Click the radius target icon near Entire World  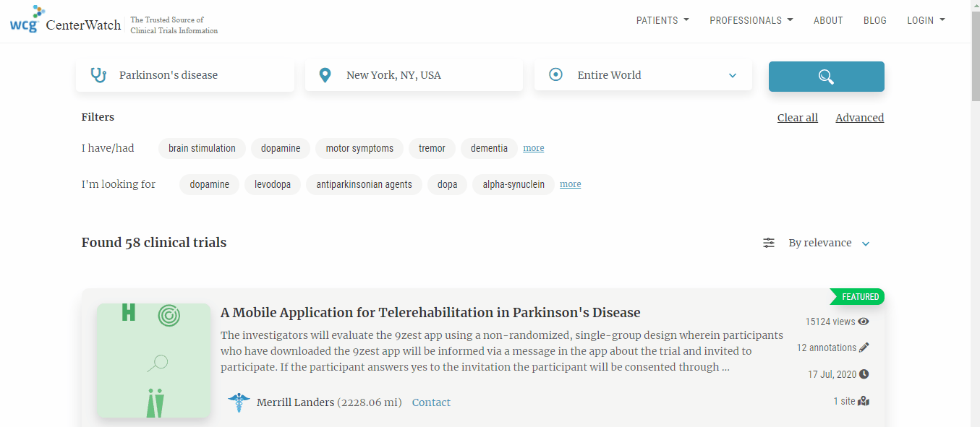click(x=555, y=74)
